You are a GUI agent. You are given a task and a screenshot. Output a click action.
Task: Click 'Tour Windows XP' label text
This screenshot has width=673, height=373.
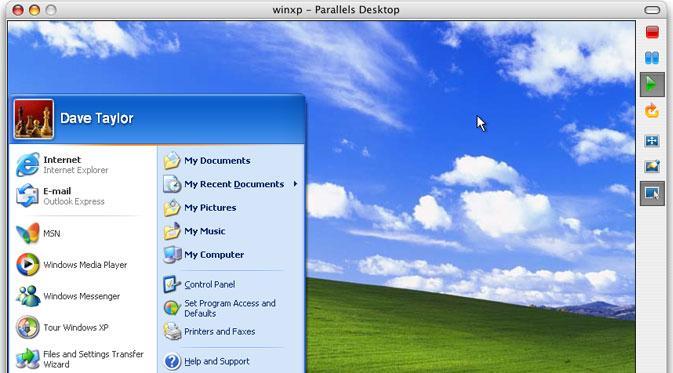(x=76, y=328)
